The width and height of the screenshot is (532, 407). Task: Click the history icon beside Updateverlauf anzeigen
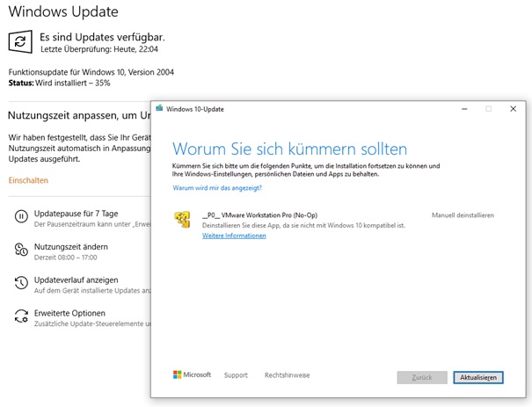click(21, 282)
